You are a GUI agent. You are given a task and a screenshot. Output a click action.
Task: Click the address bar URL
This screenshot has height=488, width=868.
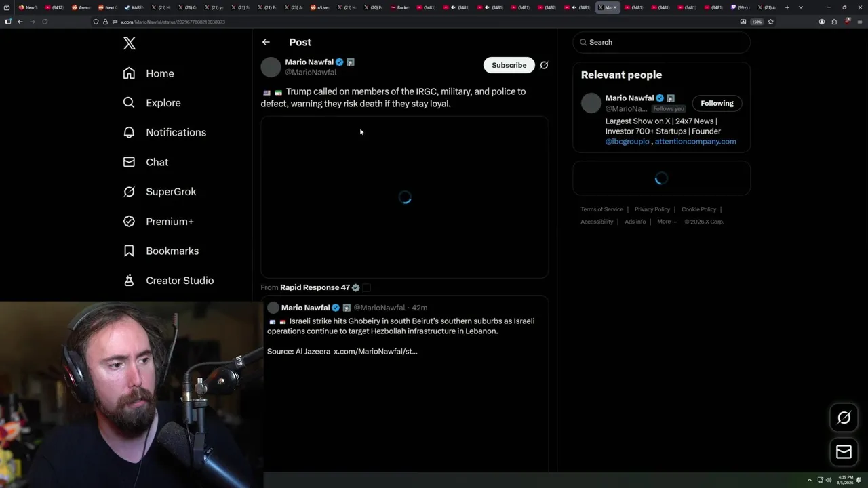coord(173,22)
